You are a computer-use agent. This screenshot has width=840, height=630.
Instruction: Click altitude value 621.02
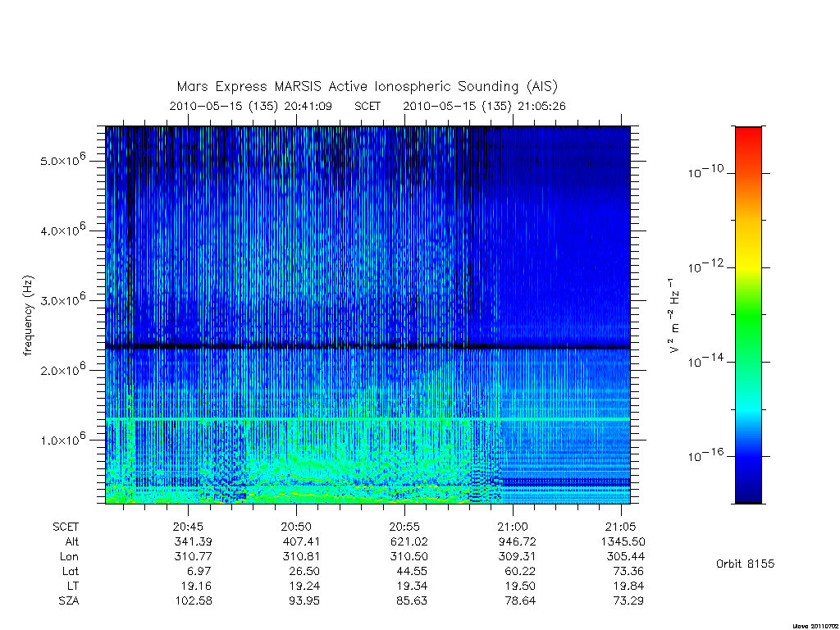[x=409, y=541]
